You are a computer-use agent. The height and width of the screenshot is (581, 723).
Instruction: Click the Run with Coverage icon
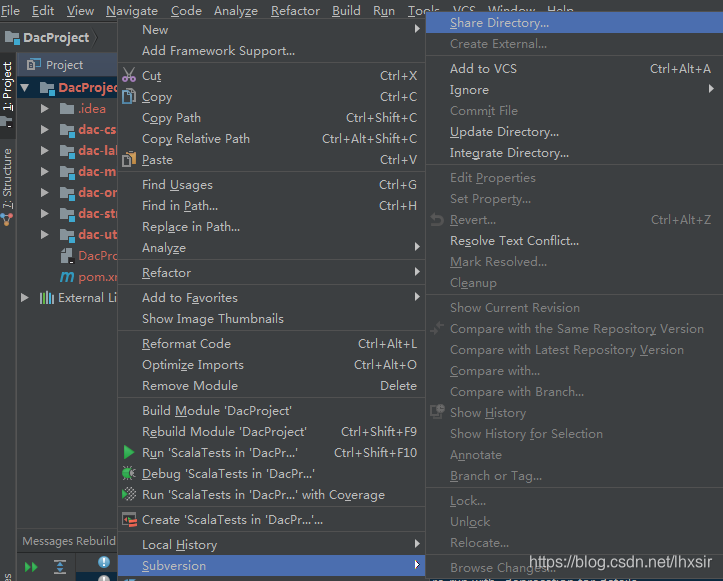[x=129, y=494]
